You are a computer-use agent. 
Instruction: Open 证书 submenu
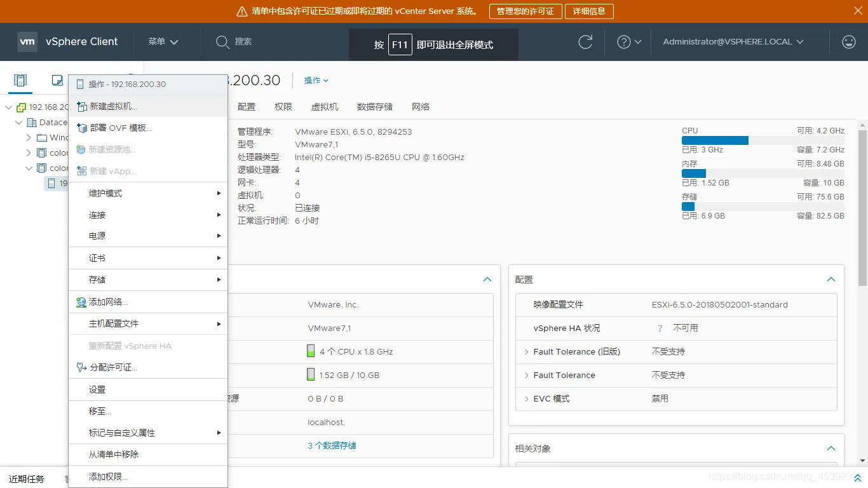tap(148, 258)
